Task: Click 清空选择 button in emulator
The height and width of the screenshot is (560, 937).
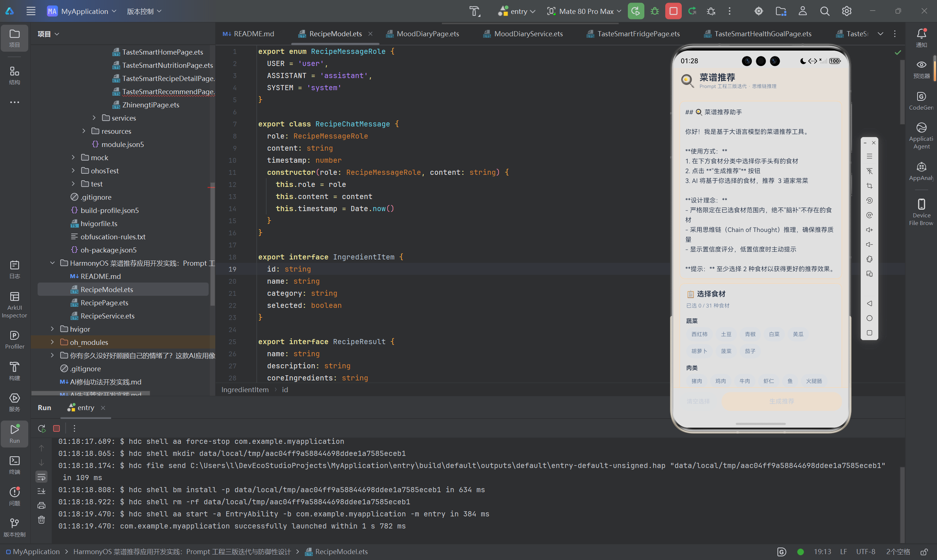Action: [x=698, y=401]
